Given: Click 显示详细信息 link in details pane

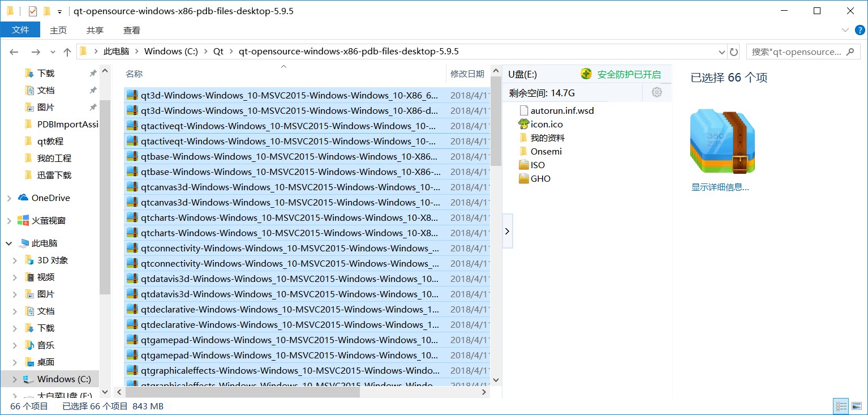Looking at the screenshot, I should click(720, 187).
